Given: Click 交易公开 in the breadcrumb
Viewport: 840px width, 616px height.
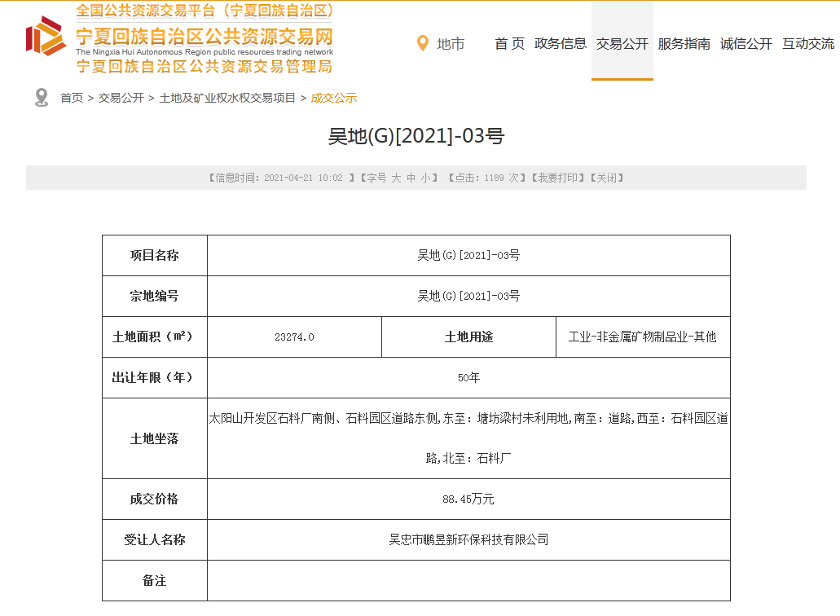Looking at the screenshot, I should click(x=121, y=98).
